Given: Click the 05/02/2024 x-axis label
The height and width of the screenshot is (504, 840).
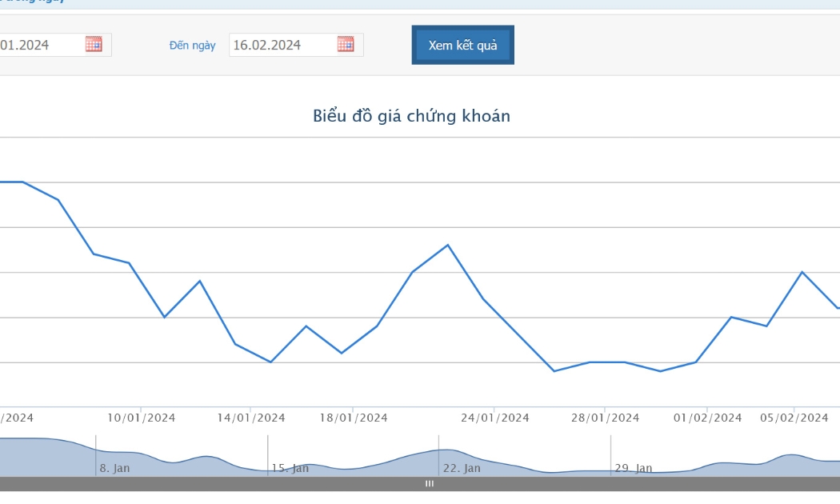Looking at the screenshot, I should click(x=794, y=418).
